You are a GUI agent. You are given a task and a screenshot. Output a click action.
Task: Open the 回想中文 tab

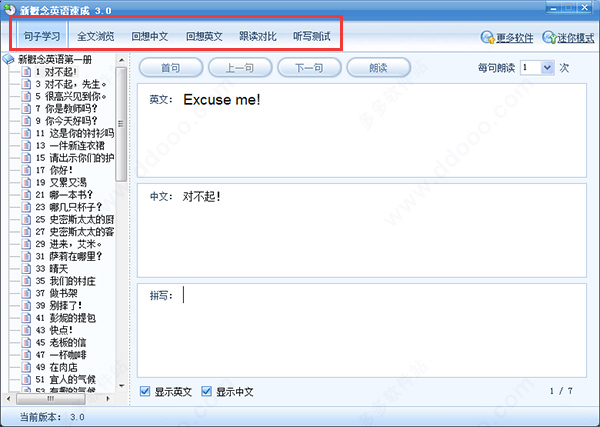click(x=150, y=36)
